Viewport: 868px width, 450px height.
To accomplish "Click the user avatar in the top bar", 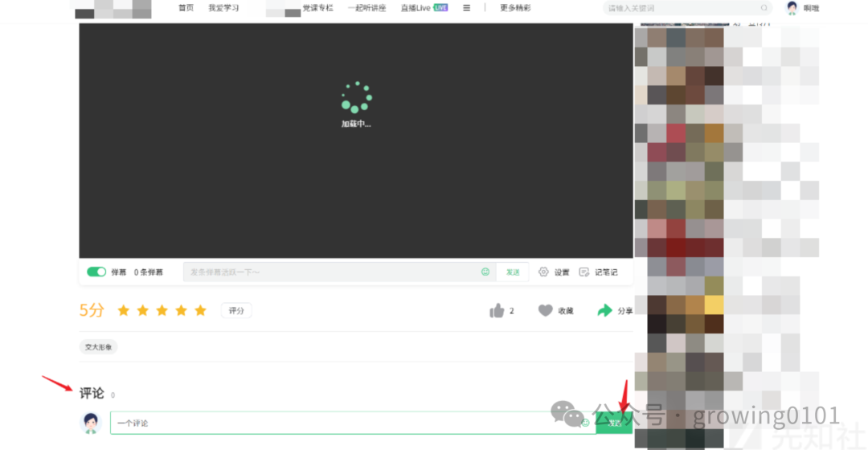I will (792, 8).
